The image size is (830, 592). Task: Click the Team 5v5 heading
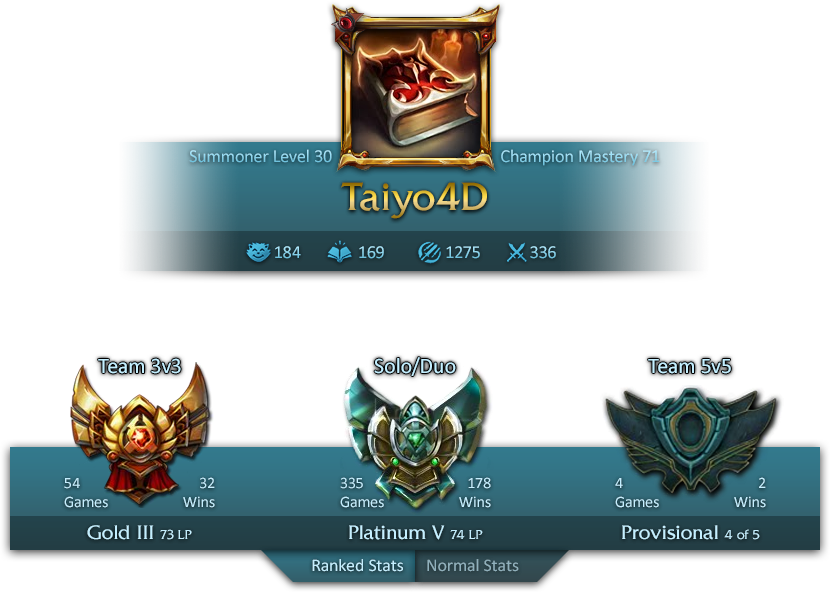pyautogui.click(x=690, y=366)
